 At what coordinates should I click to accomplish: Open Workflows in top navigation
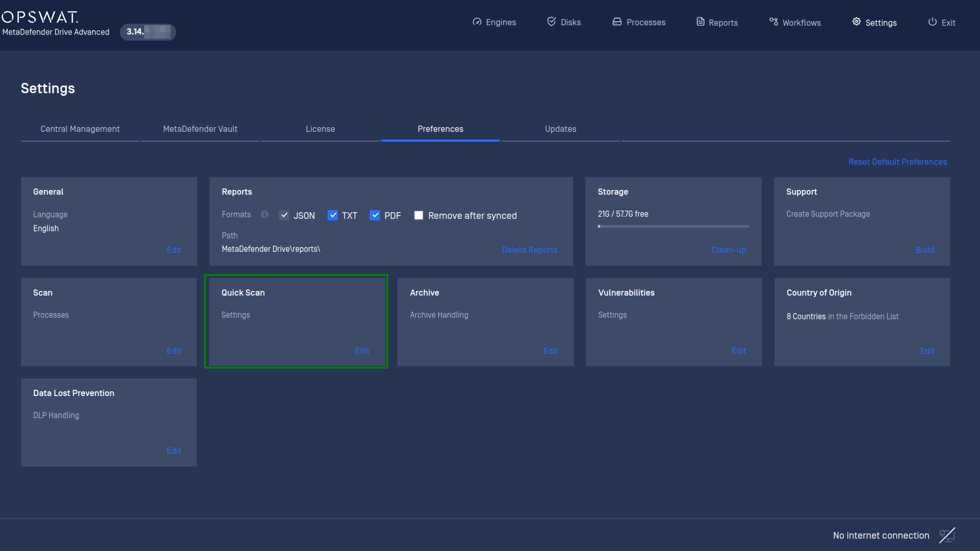tap(795, 22)
